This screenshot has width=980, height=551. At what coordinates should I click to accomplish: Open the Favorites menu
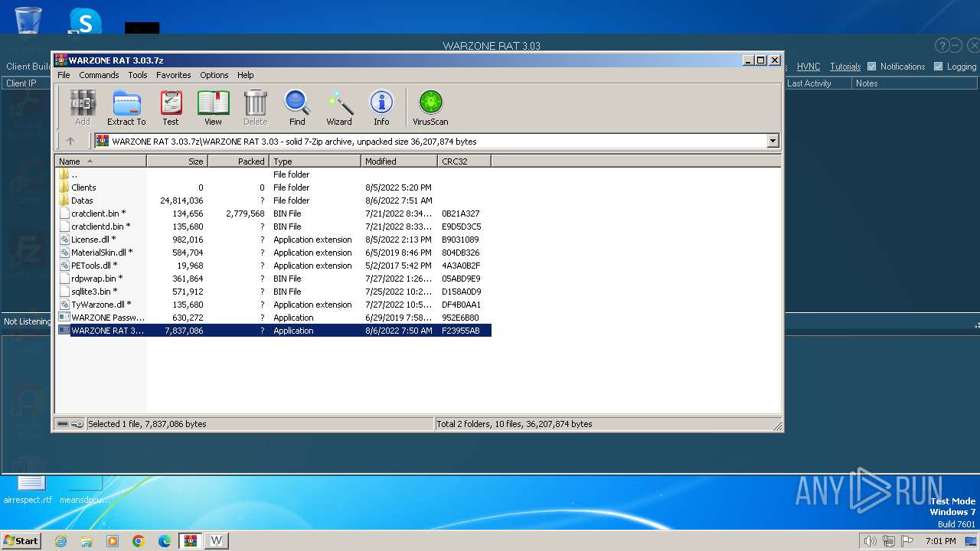174,75
